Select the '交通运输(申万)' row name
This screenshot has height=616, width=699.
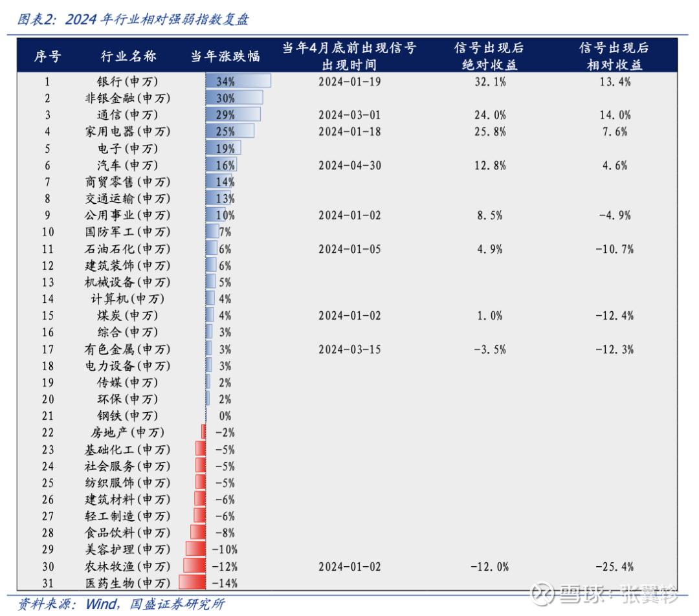tap(128, 199)
